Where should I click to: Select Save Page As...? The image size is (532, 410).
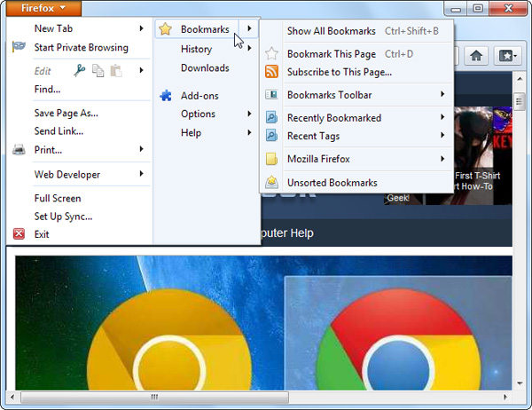click(x=79, y=113)
